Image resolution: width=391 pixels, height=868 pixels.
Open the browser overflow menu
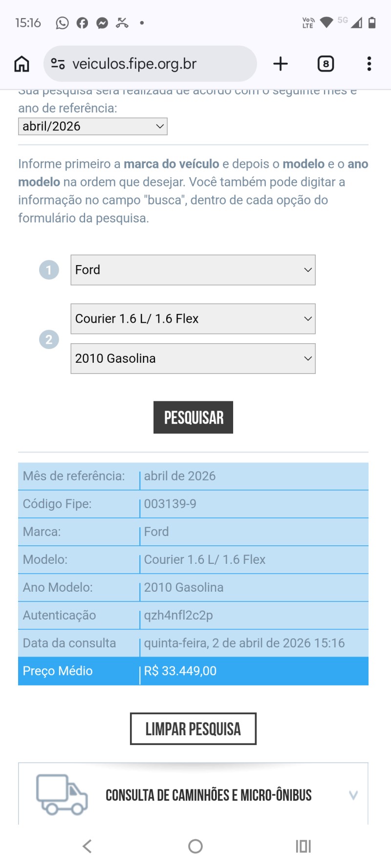(369, 63)
